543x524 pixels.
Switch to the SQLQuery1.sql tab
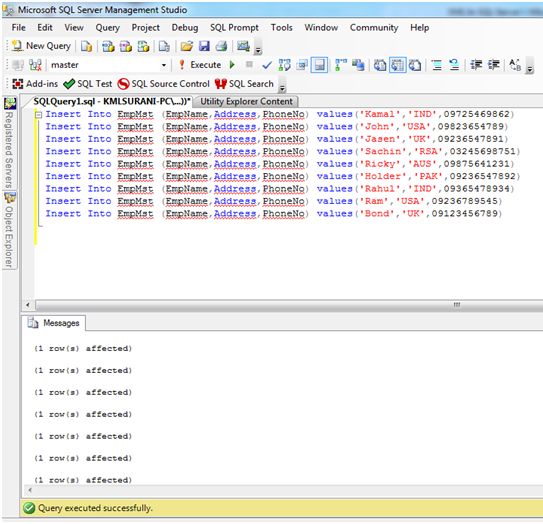[x=112, y=101]
